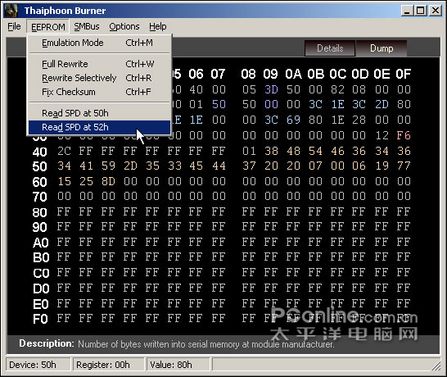Open the Options menu
Screen dimensions: 447x377
pos(124,27)
